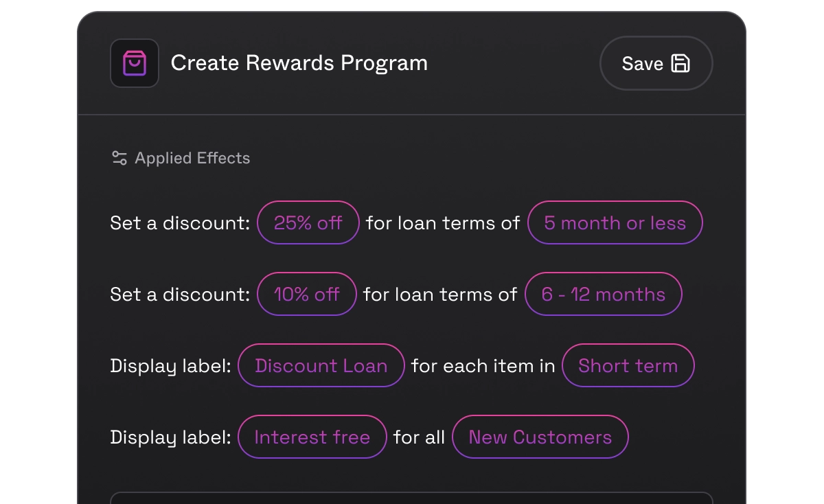Change the "5 month or less" loan term
824x504 pixels.
615,222
